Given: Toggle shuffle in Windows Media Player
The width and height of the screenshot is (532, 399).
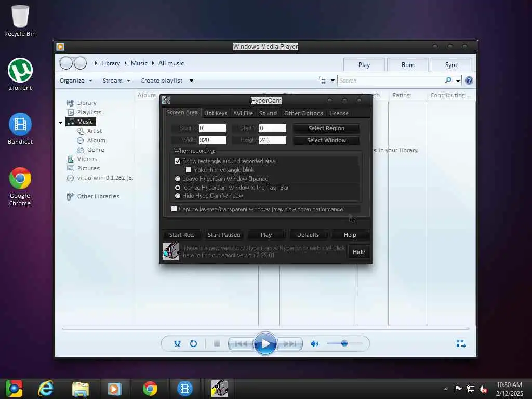Looking at the screenshot, I should [177, 344].
